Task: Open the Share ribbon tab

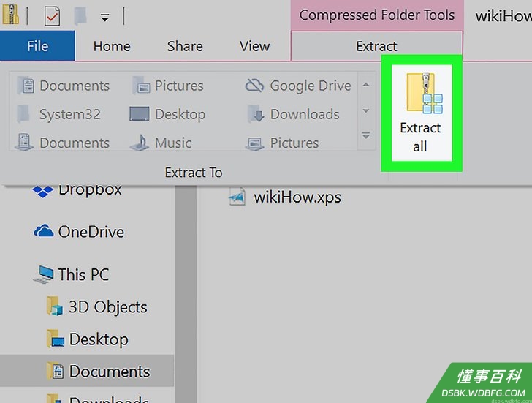Action: (185, 46)
